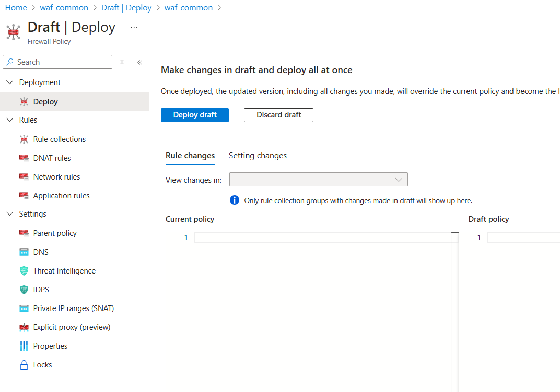The width and height of the screenshot is (560, 392).
Task: Click the Explicit proxy icon
Action: (x=24, y=327)
